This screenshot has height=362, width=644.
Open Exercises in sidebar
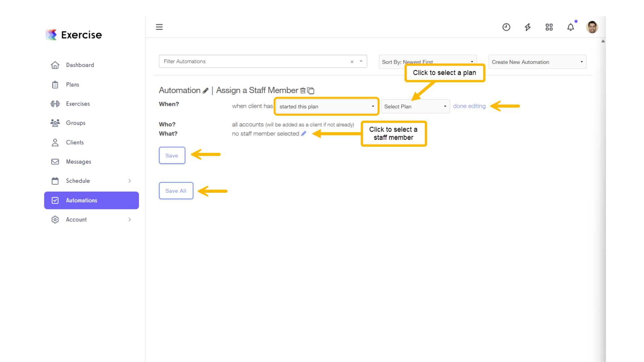pyautogui.click(x=78, y=104)
